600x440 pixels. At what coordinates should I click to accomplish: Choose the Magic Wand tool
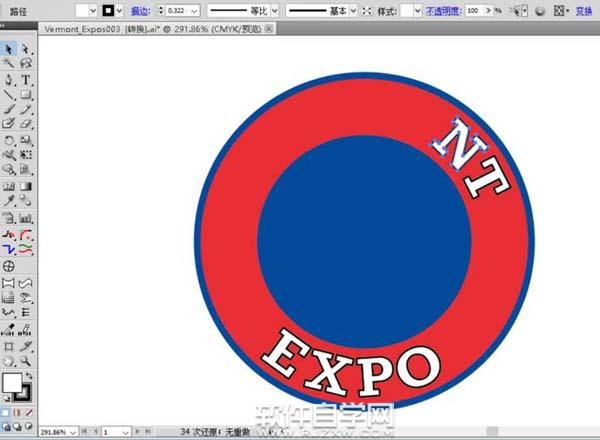[x=9, y=64]
